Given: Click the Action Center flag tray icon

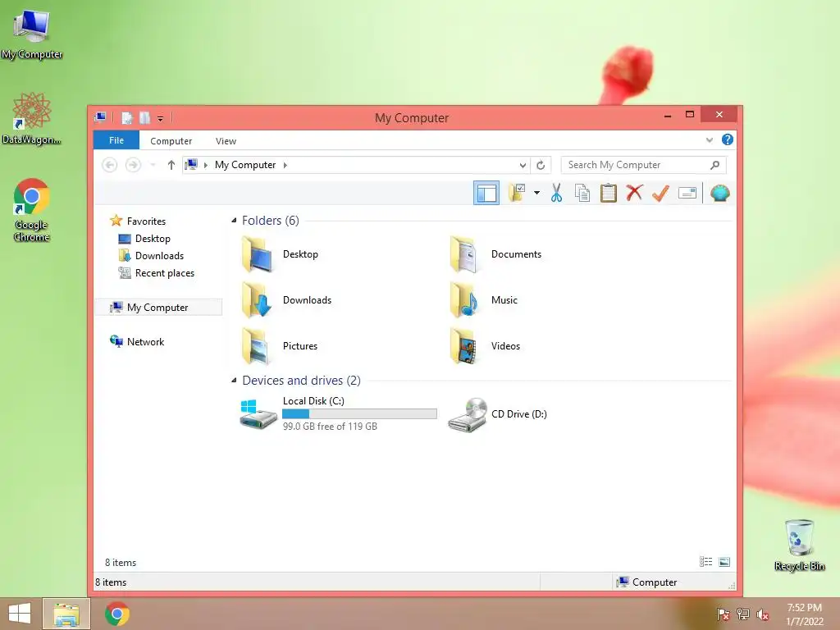Looking at the screenshot, I should click(x=723, y=614).
